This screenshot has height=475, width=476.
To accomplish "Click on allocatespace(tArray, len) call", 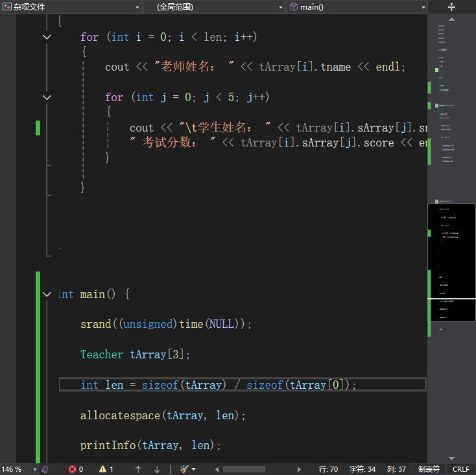I will pyautogui.click(x=162, y=415).
